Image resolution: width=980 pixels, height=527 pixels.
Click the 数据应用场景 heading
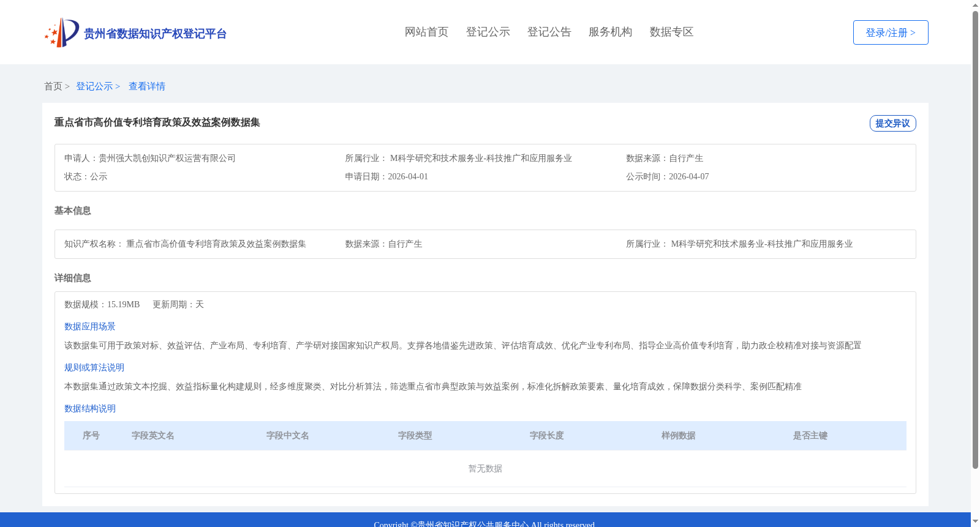coord(90,326)
